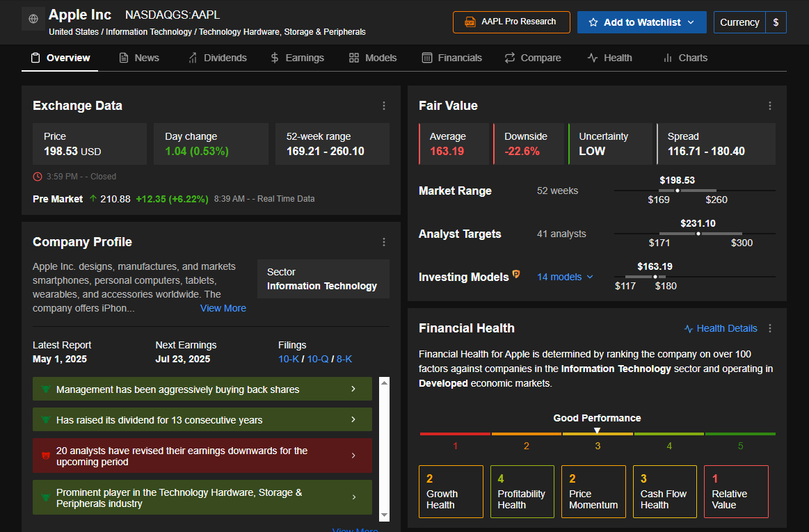Click the Day change 1.04 (0.53%) tile
The image size is (809, 532).
(x=211, y=144)
